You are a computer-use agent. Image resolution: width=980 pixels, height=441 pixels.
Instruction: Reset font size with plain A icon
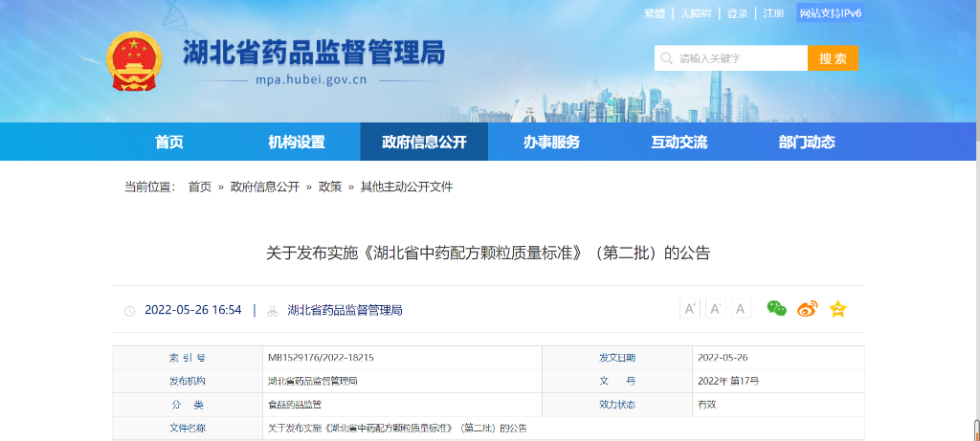pos(742,308)
